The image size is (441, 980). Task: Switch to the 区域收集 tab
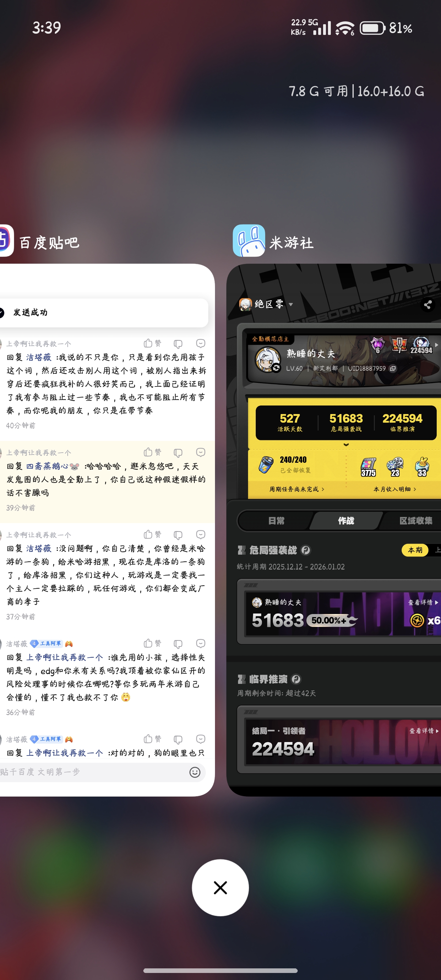pos(415,521)
